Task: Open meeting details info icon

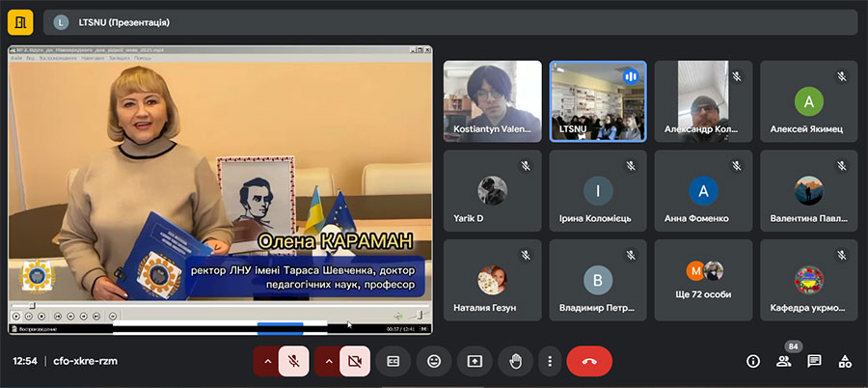Action: coord(753,361)
